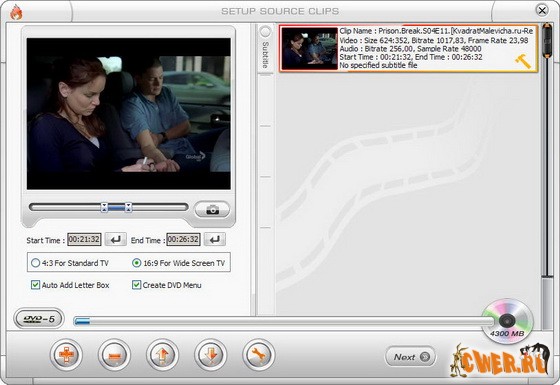Close the Setup Source Clips window
The width and height of the screenshot is (560, 385).
coord(542,10)
